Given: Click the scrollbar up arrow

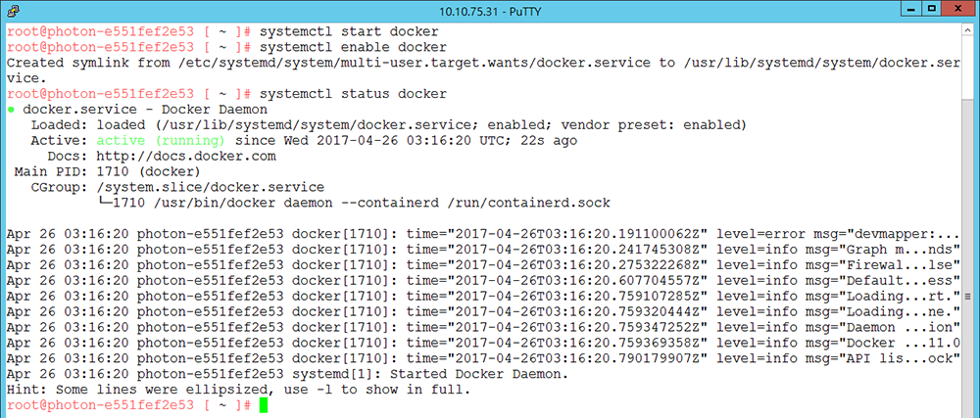Looking at the screenshot, I should [x=969, y=30].
